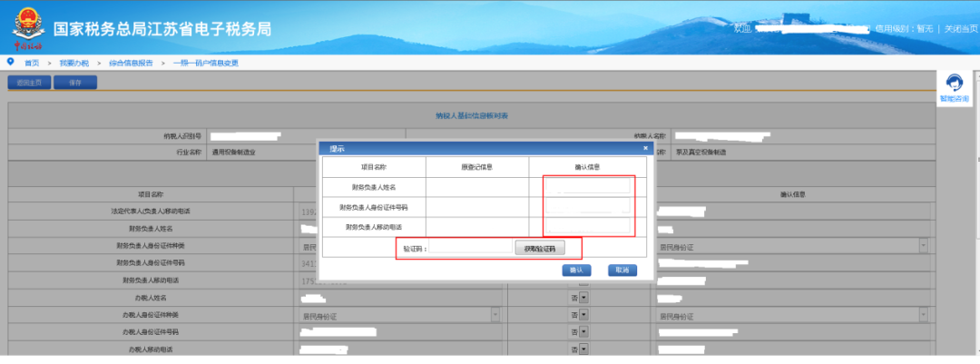Click 获取验证码 to get verification code

point(539,249)
